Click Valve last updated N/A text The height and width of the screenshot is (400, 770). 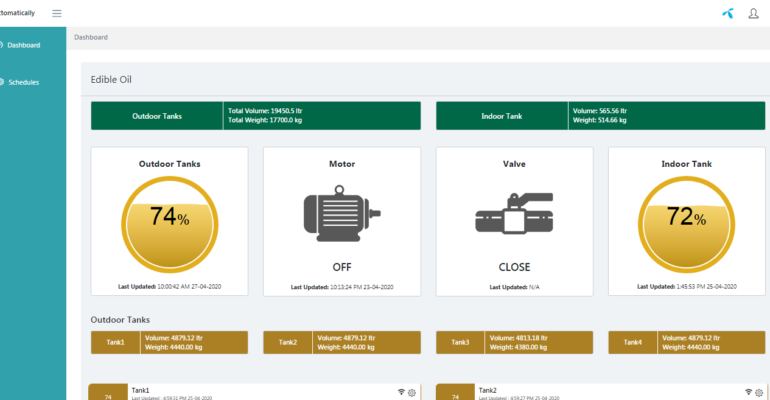click(514, 287)
